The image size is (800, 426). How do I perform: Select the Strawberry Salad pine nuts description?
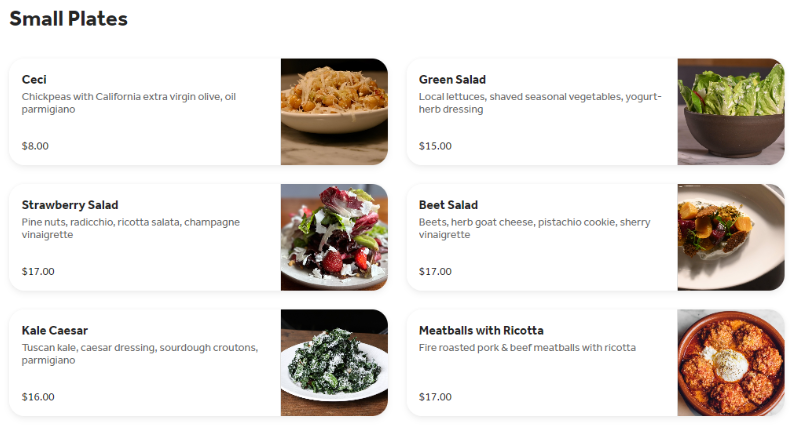(x=131, y=229)
